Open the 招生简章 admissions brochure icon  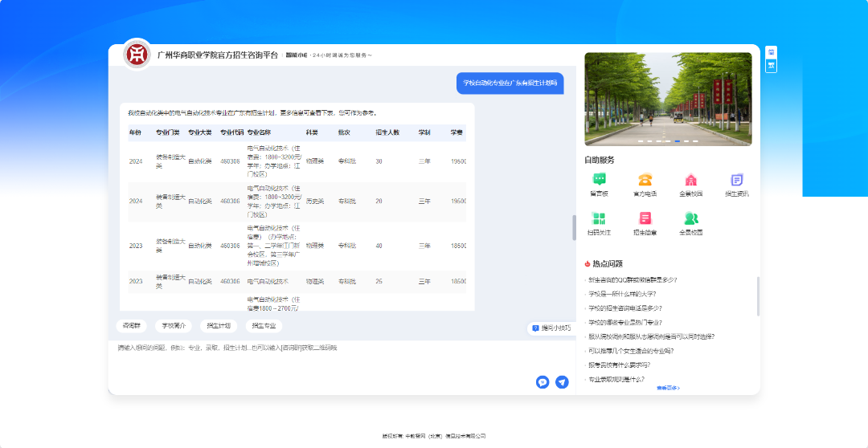tap(645, 219)
